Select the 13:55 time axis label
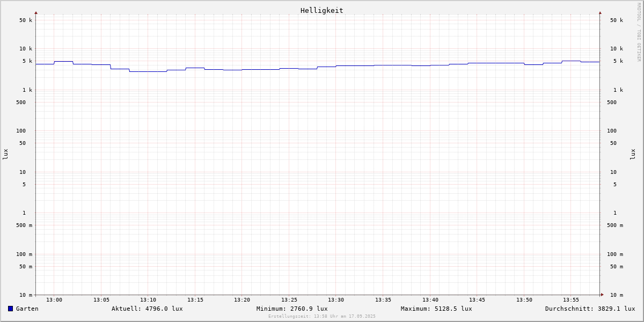 point(571,300)
